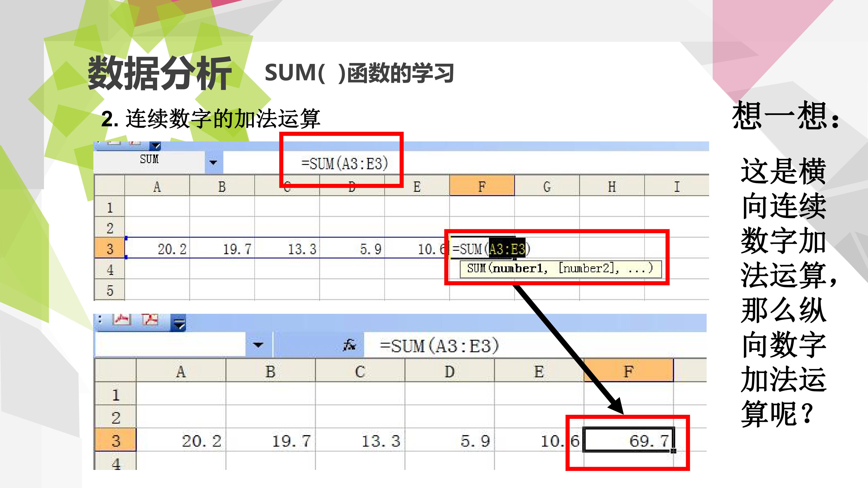Image resolution: width=868 pixels, height=488 pixels.
Task: Click cell 20.2 in upper spreadsheet
Action: click(157, 248)
